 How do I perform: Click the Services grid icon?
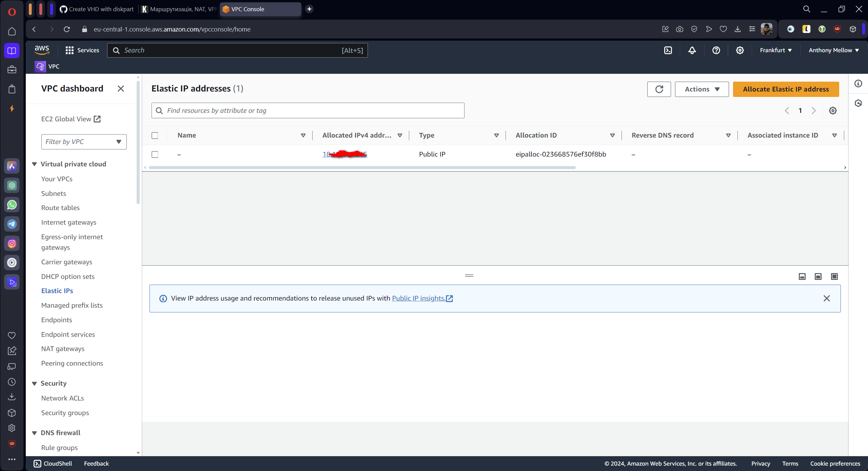[70, 50]
